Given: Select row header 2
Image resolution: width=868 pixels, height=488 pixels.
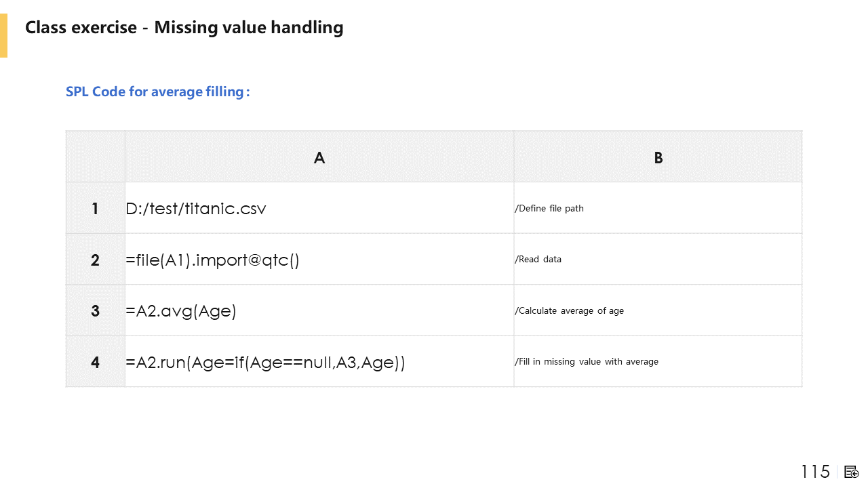Looking at the screenshot, I should (x=96, y=260).
